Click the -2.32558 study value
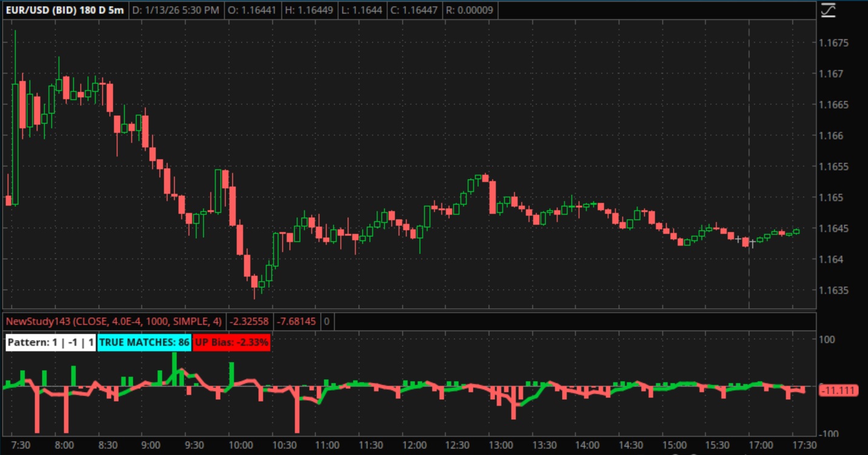868x455 pixels. click(x=250, y=322)
